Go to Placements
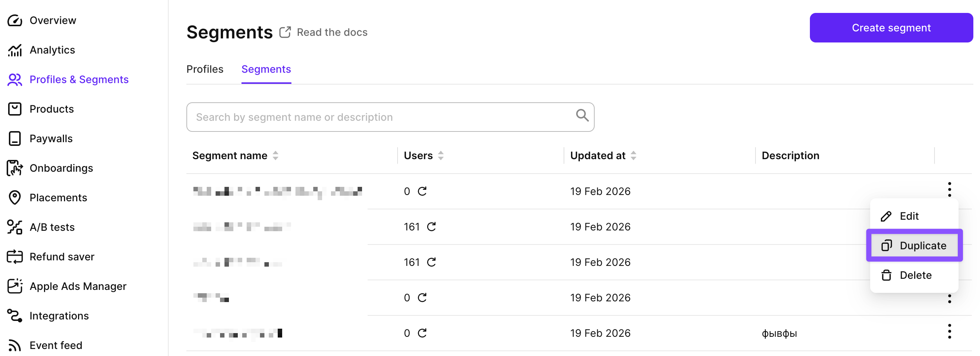This screenshot has width=980, height=356. pyautogui.click(x=58, y=197)
